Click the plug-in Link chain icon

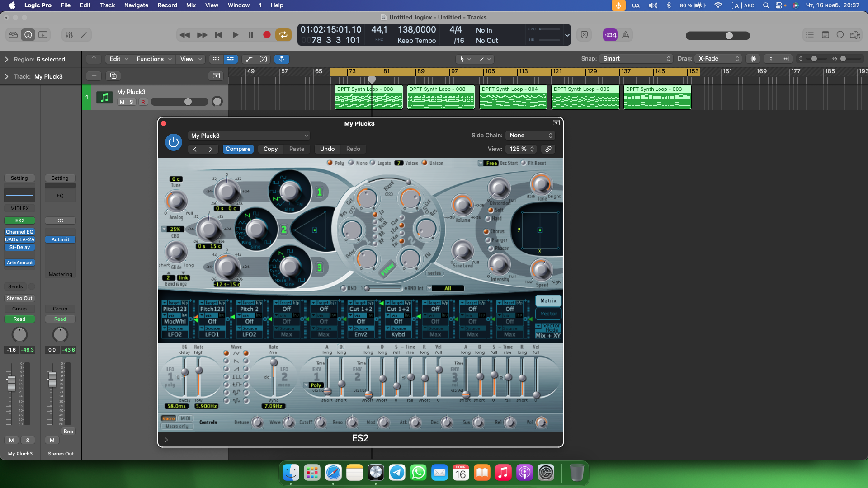(548, 149)
